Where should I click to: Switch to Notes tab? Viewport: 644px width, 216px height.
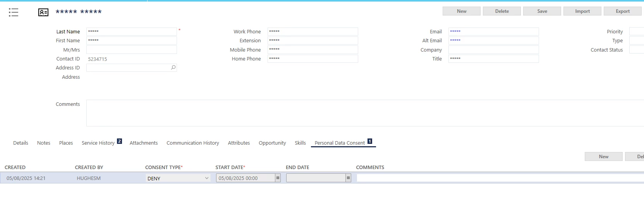pos(44,143)
